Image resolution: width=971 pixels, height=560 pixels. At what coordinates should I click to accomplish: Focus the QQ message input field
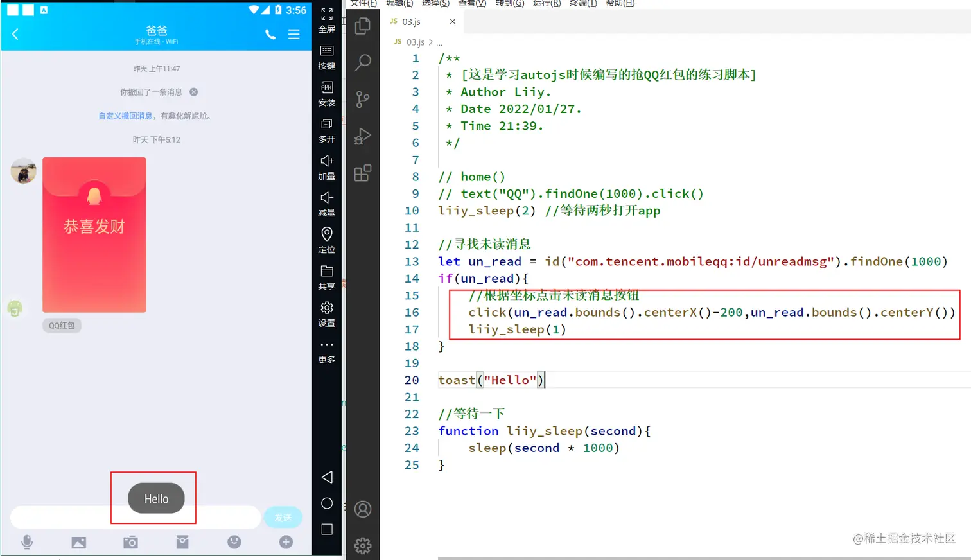tap(135, 517)
